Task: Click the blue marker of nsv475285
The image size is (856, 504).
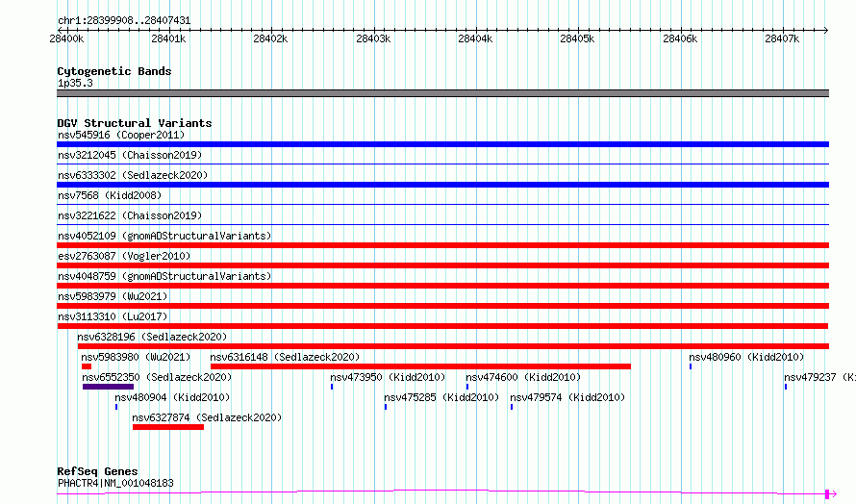Action: [x=386, y=407]
